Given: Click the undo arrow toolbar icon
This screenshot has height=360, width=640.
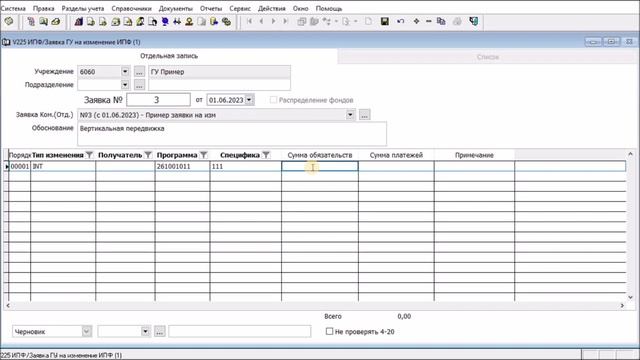Looking at the screenshot, I should [x=400, y=21].
